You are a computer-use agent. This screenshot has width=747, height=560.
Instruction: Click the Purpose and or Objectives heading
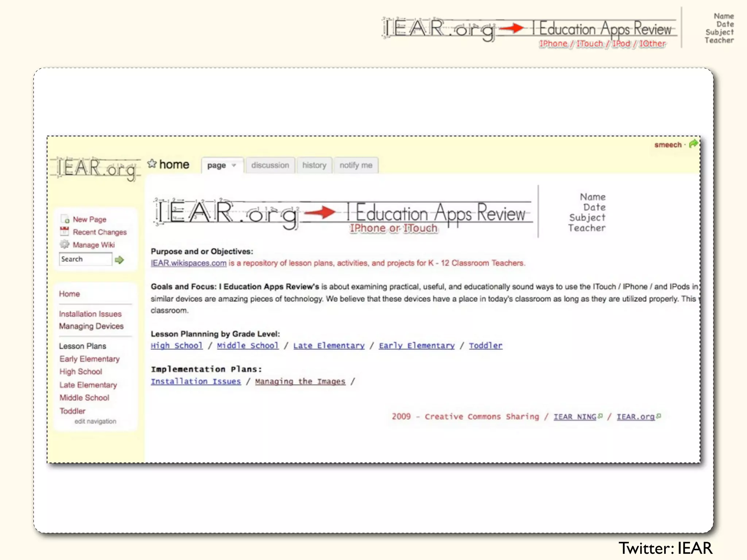(x=202, y=251)
